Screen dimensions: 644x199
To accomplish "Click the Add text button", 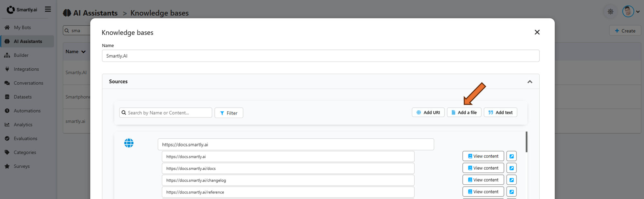I will coord(500,112).
